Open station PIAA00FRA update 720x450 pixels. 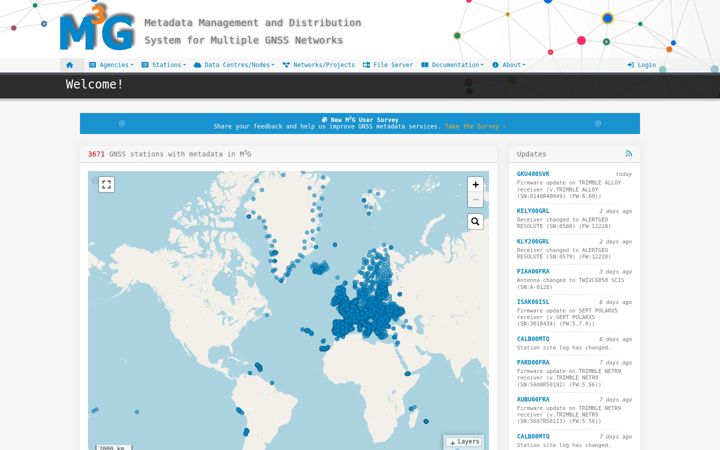pyautogui.click(x=533, y=272)
